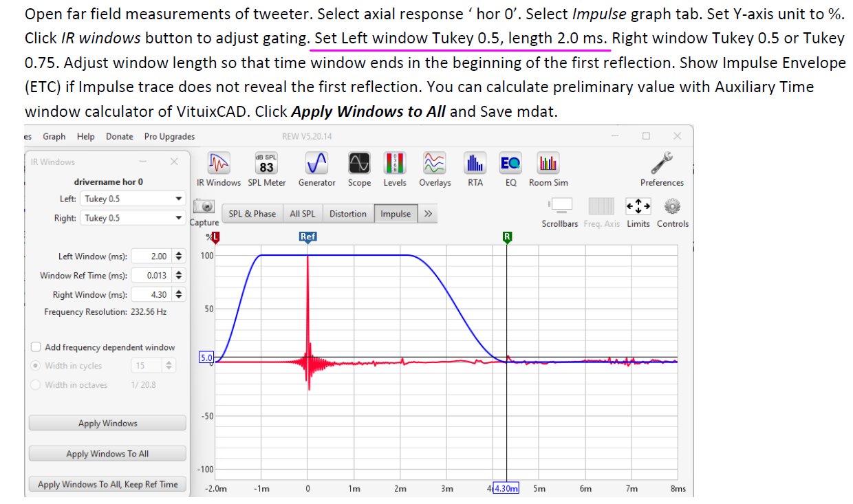Open the RTA analyzer icon
This screenshot has width=853, height=504.
pos(475,163)
